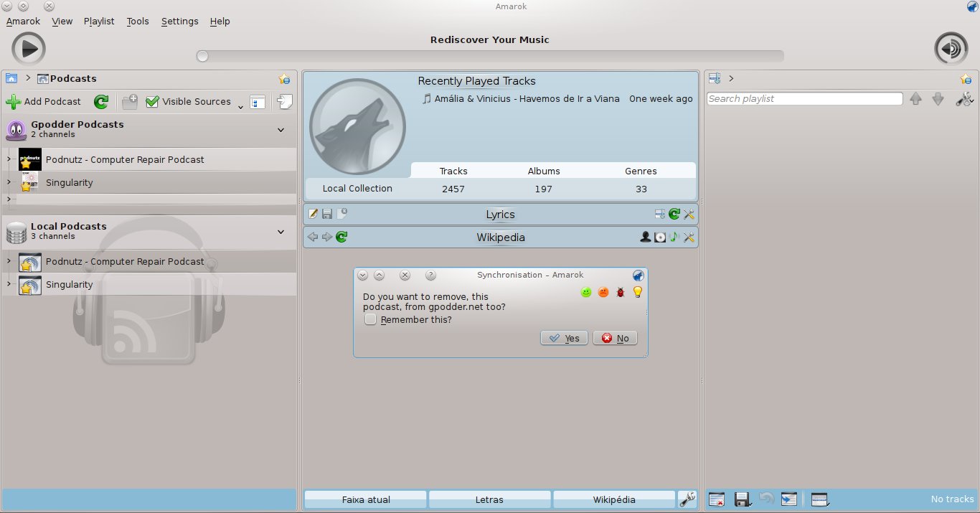This screenshot has height=513, width=980.
Task: Click the Podnutz cover under Gpodder Podcasts
Action: [x=30, y=159]
